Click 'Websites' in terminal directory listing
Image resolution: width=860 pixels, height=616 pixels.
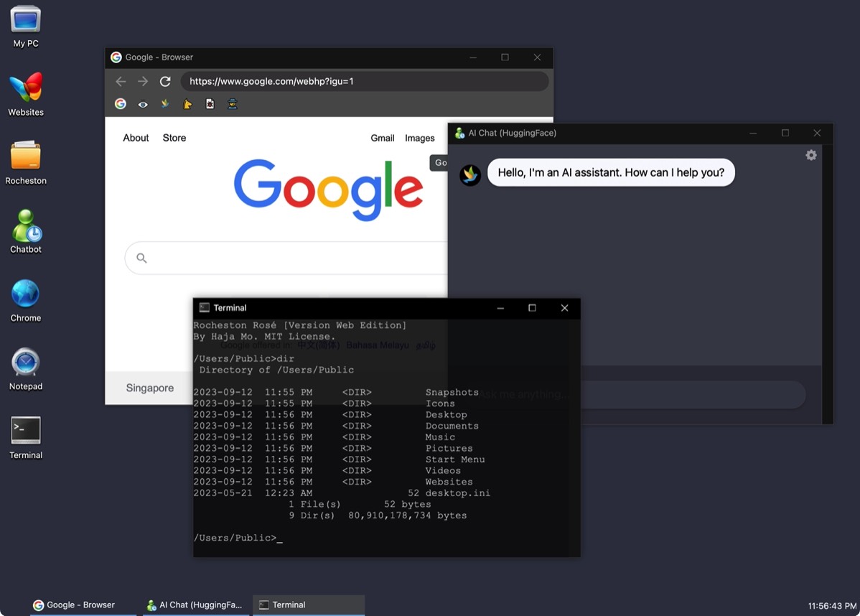click(x=449, y=482)
